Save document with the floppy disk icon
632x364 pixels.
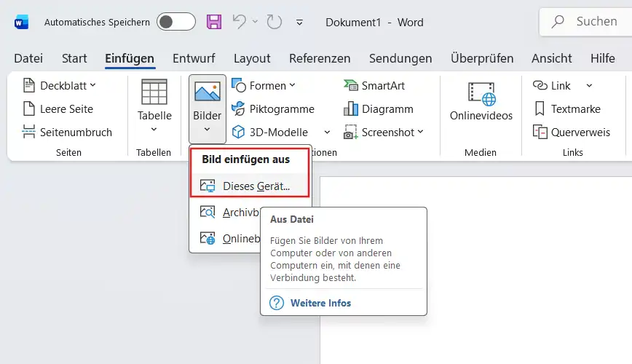[x=214, y=22]
